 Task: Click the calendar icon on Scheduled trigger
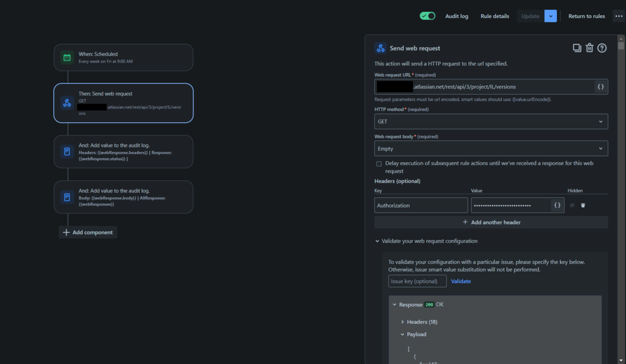point(67,58)
